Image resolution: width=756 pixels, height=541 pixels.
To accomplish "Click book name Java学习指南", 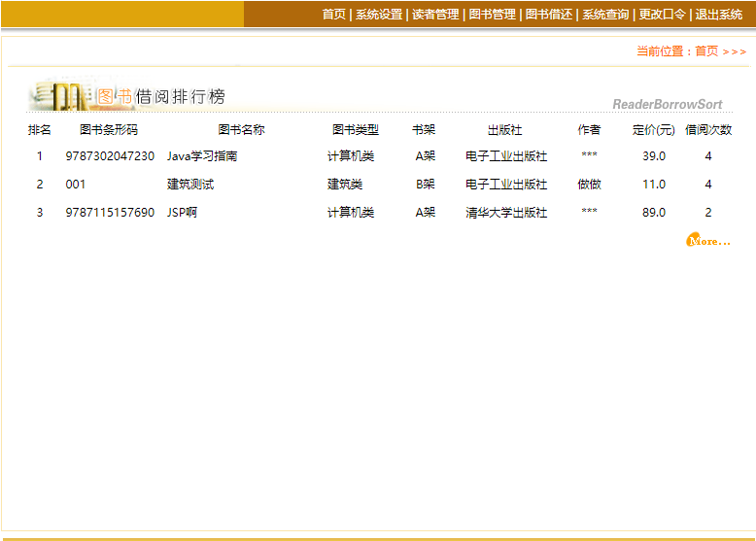I will (x=202, y=156).
